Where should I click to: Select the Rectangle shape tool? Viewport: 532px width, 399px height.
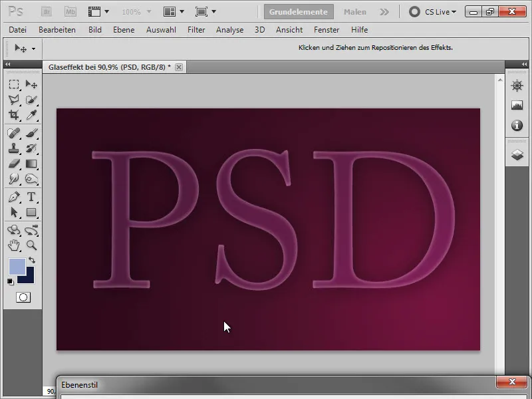point(31,212)
